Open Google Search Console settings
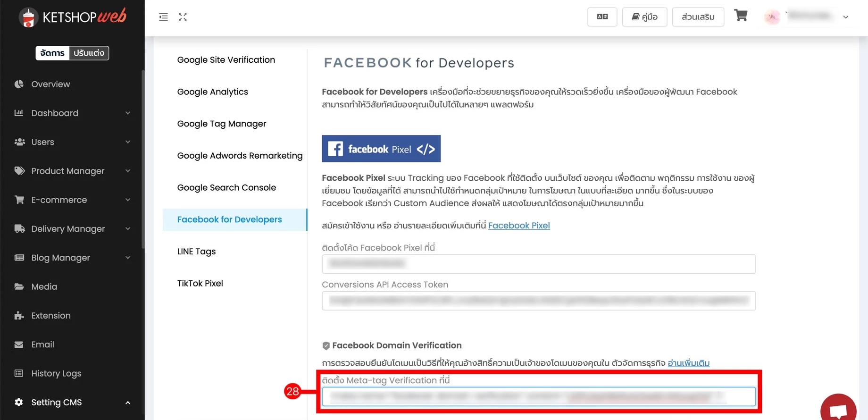This screenshot has width=868, height=420. tap(226, 188)
